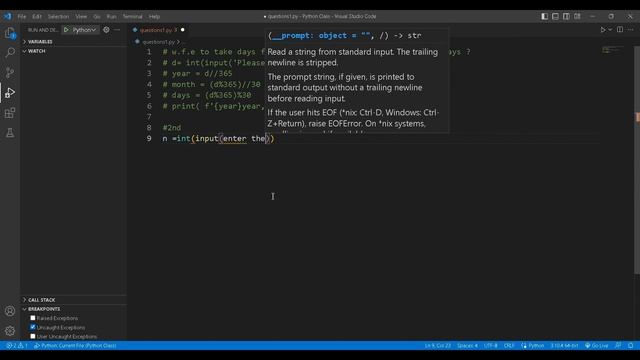Viewport: 640px width, 360px height.
Task: Open the customize layout icon
Action: tap(577, 16)
